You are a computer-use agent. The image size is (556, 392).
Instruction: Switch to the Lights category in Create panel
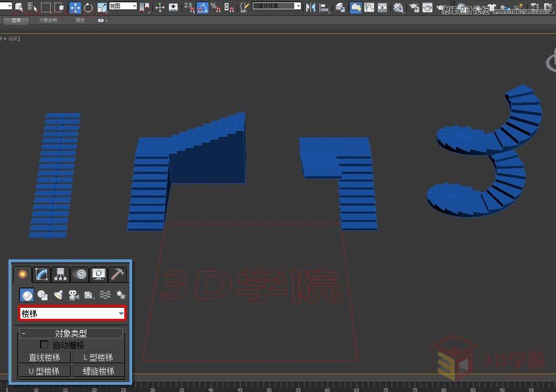click(x=59, y=295)
